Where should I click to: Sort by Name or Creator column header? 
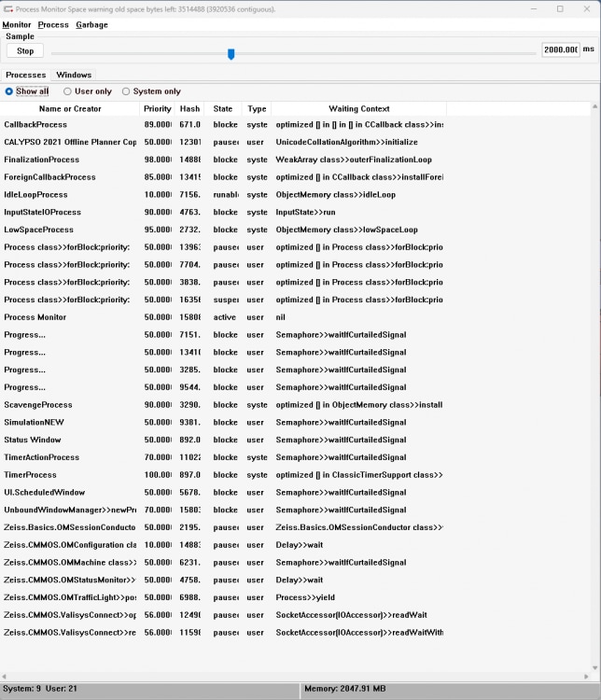(x=70, y=109)
